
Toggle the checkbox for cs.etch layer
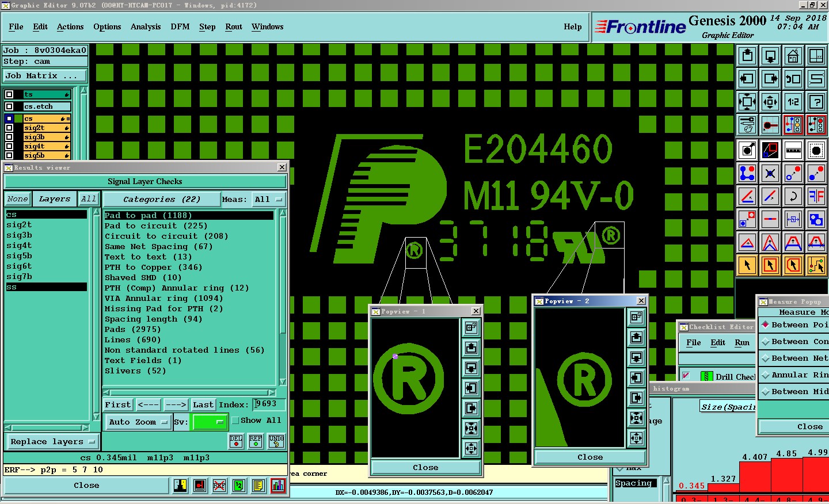coord(9,106)
